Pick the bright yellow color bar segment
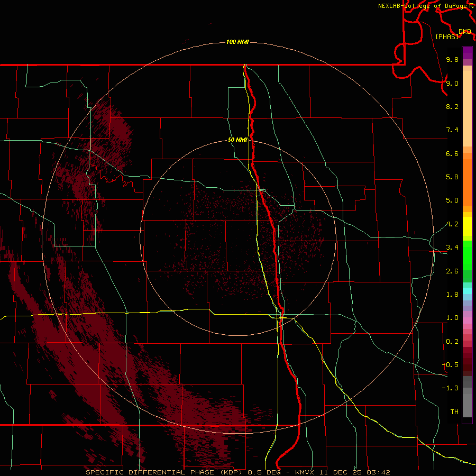The width and height of the screenshot is (476, 476). [467, 226]
